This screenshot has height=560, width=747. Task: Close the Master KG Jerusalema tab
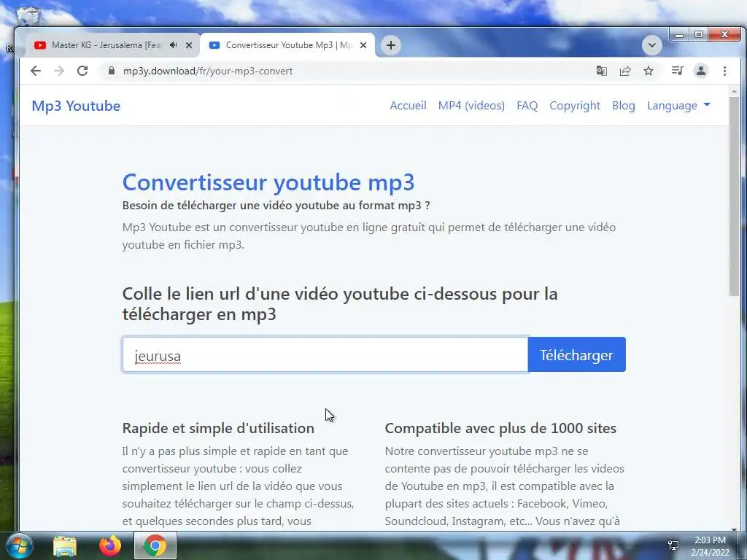click(x=189, y=45)
